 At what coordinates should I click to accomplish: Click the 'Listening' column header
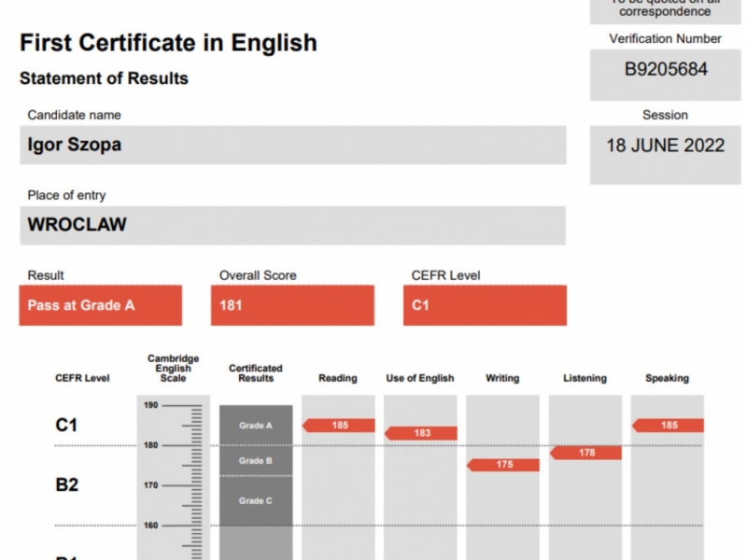tap(585, 378)
